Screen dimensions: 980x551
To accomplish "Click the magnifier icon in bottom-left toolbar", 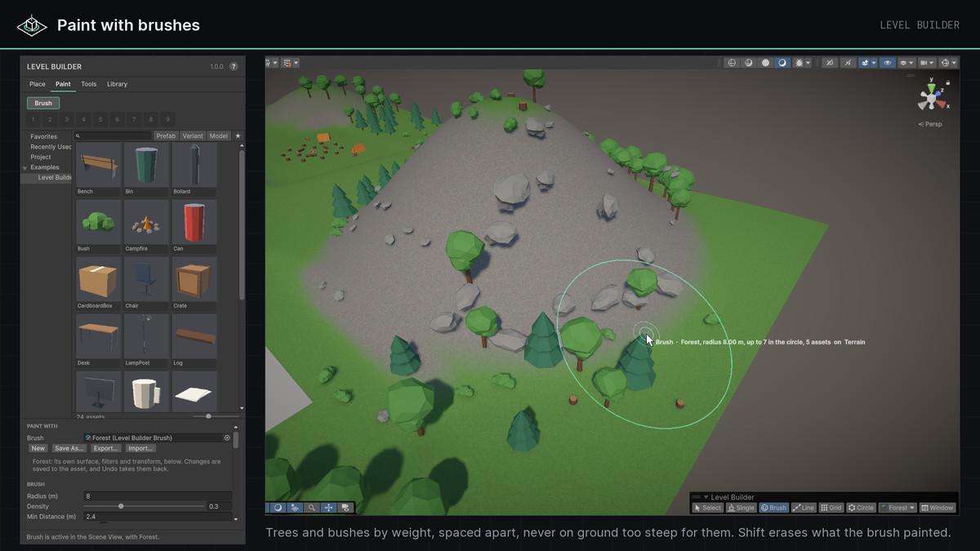I will pyautogui.click(x=312, y=507).
